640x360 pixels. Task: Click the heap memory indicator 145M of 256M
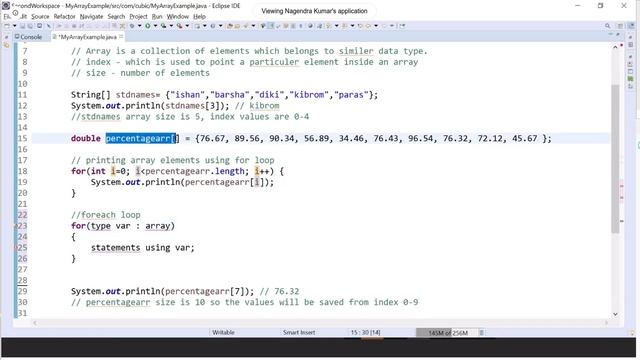[x=447, y=333]
